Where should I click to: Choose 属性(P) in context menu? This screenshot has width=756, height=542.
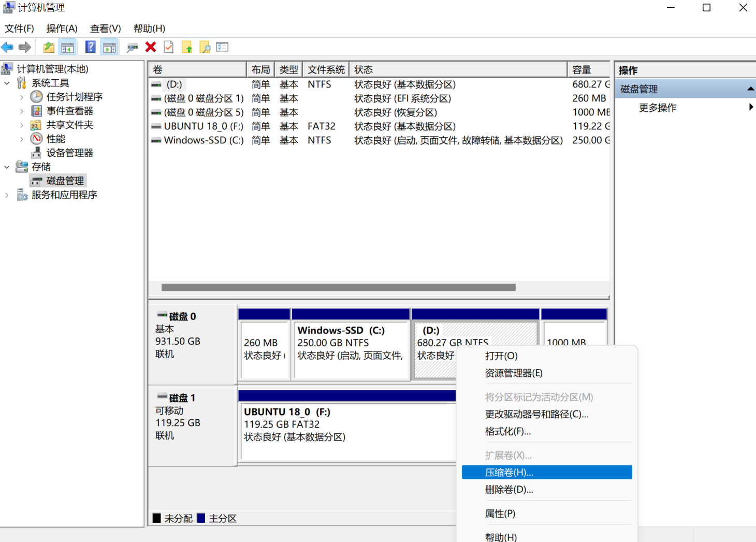coord(547,514)
